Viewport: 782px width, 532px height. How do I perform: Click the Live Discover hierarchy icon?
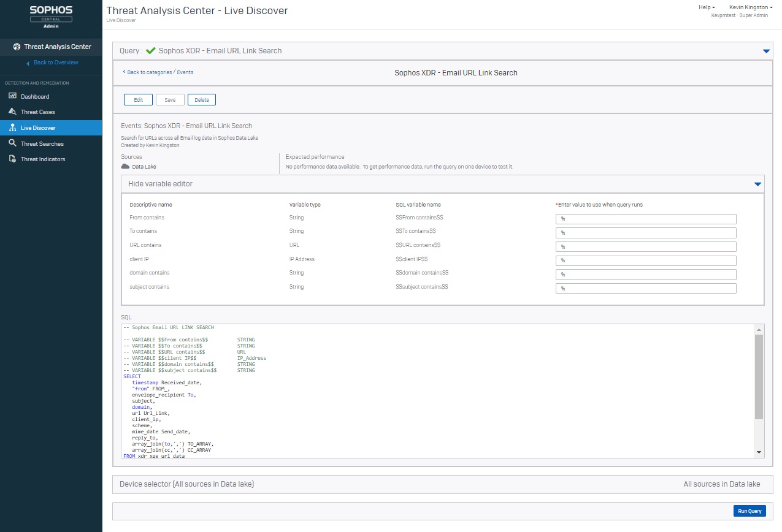12,127
